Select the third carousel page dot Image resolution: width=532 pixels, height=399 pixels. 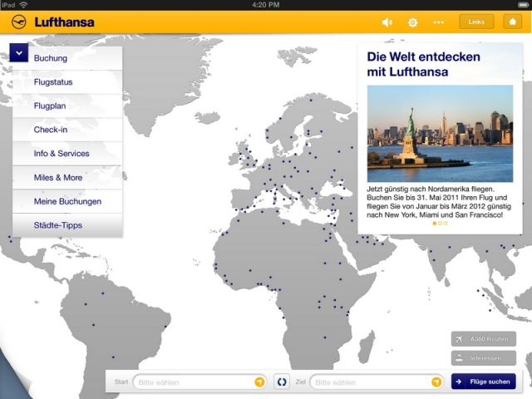(x=446, y=224)
